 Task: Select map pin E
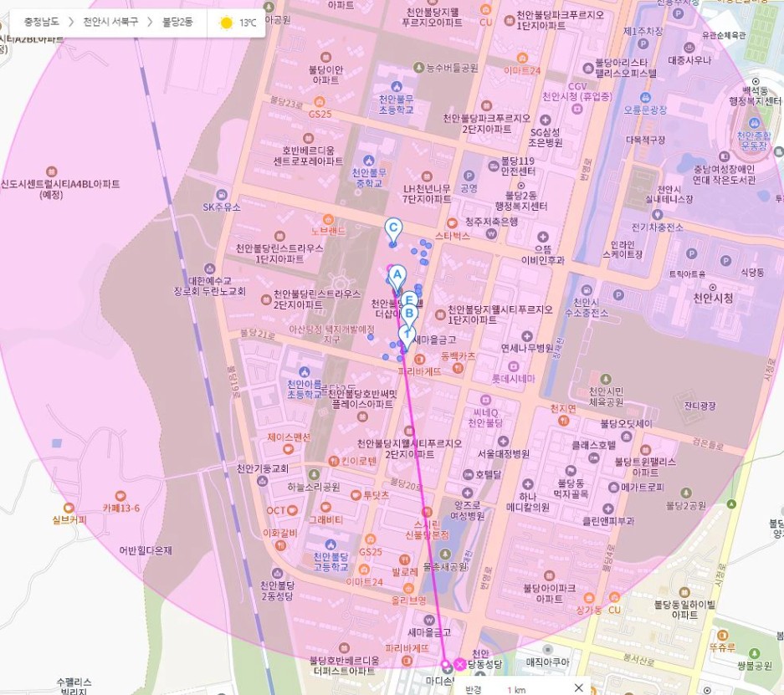click(409, 299)
